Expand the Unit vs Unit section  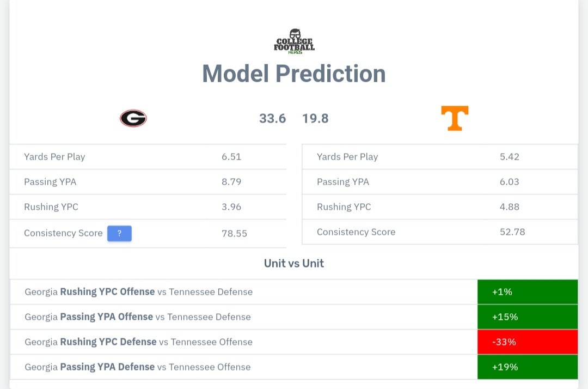(293, 263)
